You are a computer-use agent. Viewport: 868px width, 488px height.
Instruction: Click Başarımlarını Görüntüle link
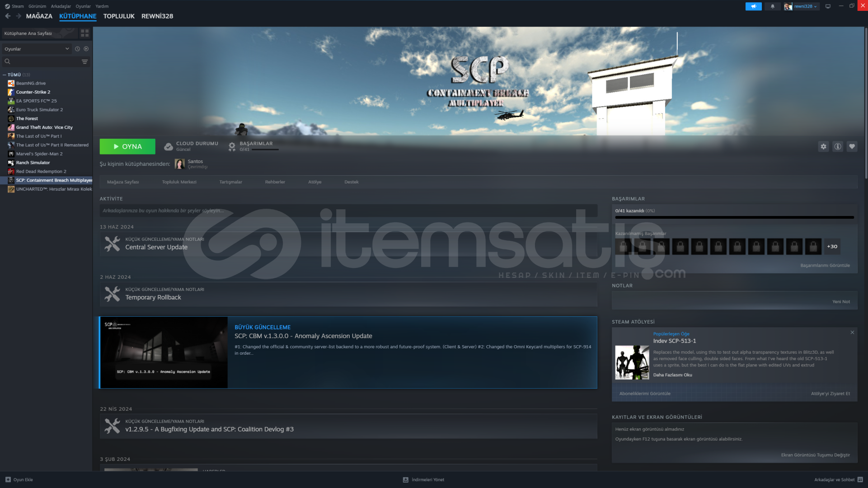[x=825, y=265]
